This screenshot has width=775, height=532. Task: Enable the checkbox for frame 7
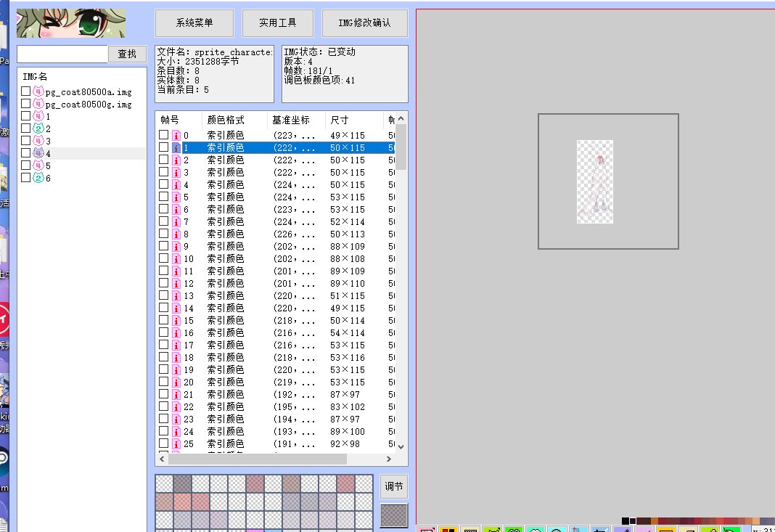(163, 221)
